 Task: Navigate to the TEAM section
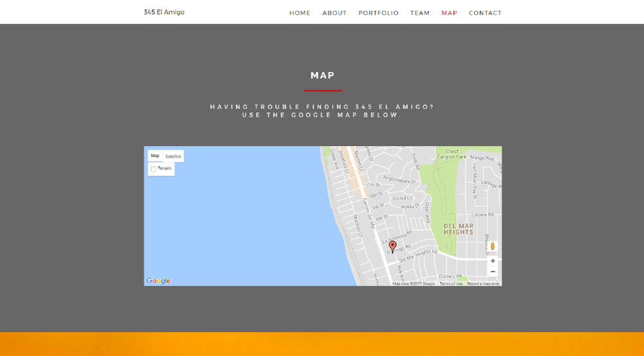coord(420,13)
